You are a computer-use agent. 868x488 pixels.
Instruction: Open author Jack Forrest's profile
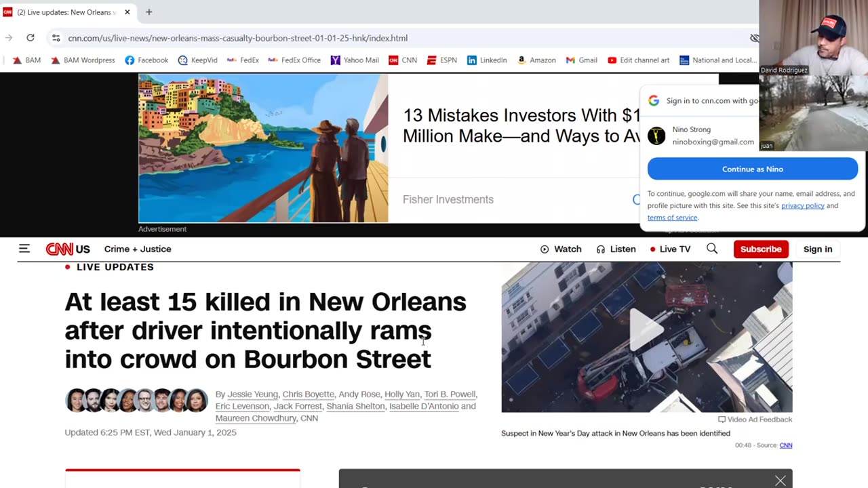point(298,407)
